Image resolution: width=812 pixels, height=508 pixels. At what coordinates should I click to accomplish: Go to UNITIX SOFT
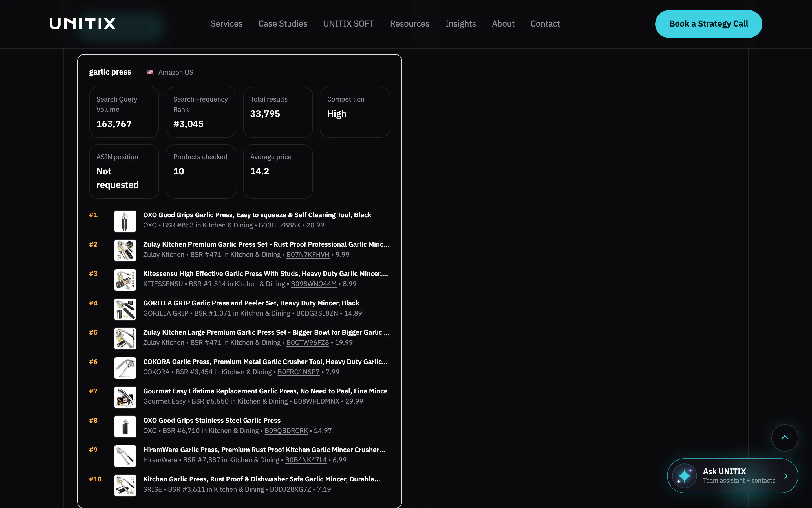tap(348, 23)
